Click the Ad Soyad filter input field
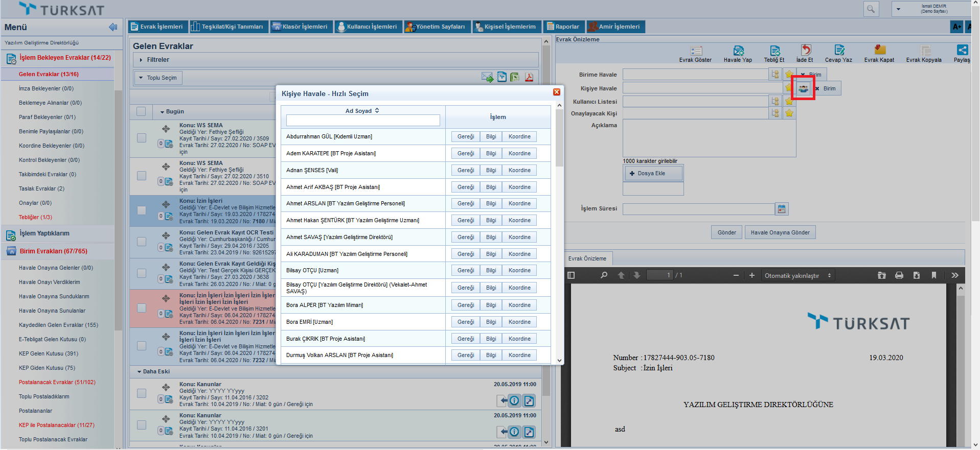Image resolution: width=980 pixels, height=450 pixels. pos(362,120)
